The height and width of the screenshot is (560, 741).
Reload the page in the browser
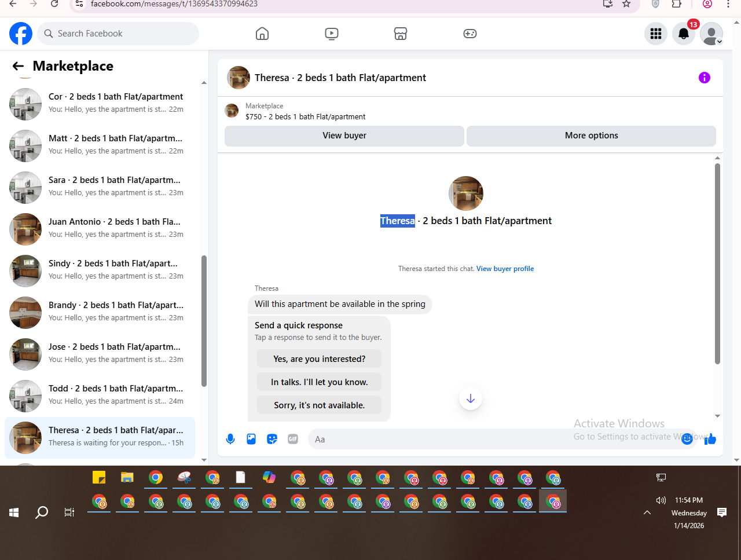54,4
